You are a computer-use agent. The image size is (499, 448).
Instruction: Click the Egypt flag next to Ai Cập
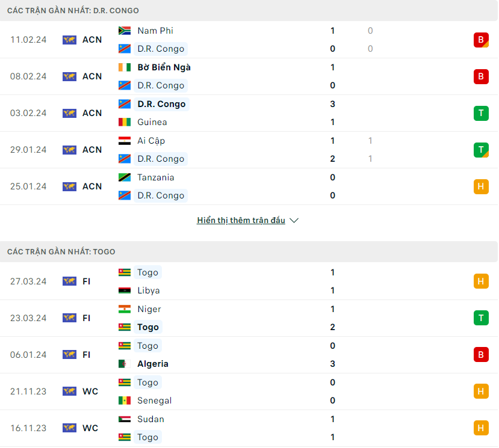(125, 141)
